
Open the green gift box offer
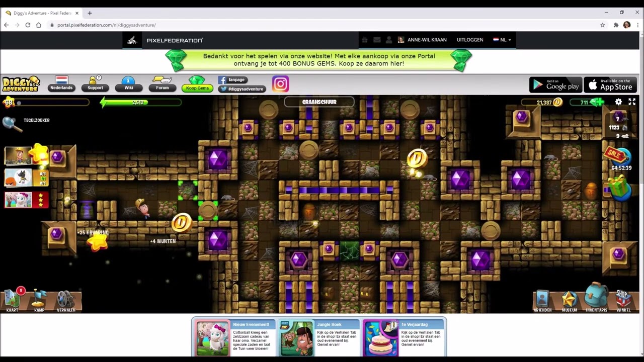pyautogui.click(x=619, y=188)
